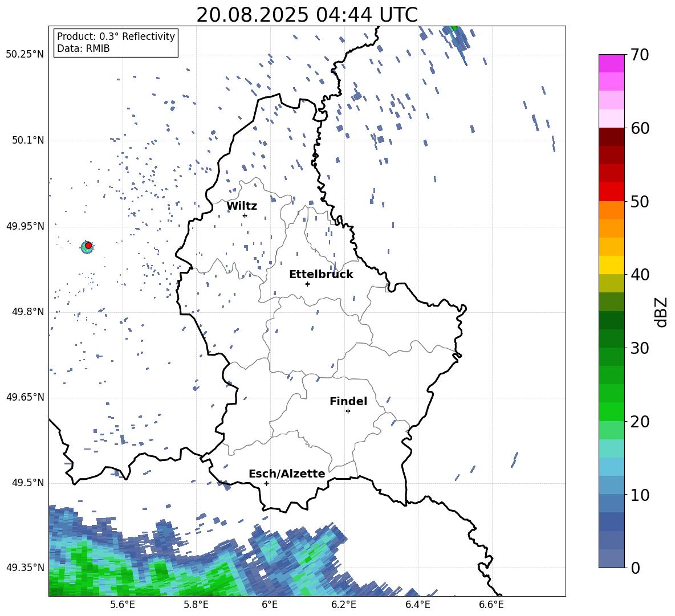The width and height of the screenshot is (675, 616).
Task: Click the Findel cross marker
Action: [x=348, y=411]
